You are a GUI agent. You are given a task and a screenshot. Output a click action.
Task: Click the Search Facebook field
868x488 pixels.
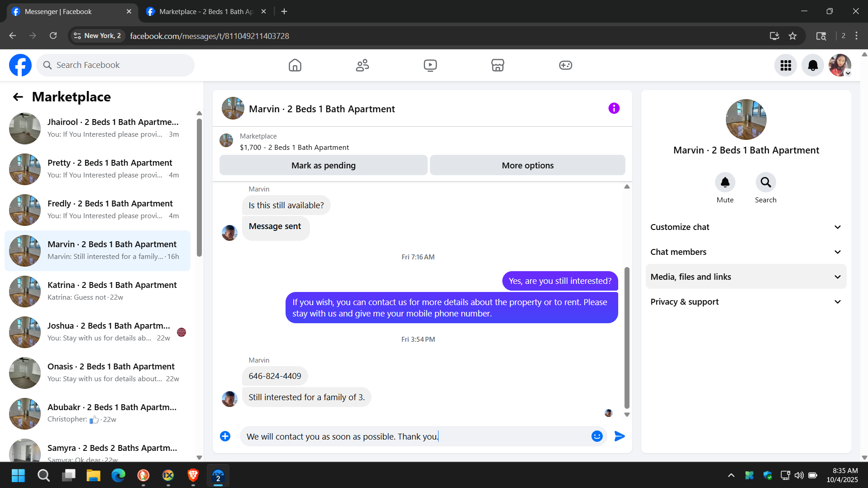[x=115, y=65]
